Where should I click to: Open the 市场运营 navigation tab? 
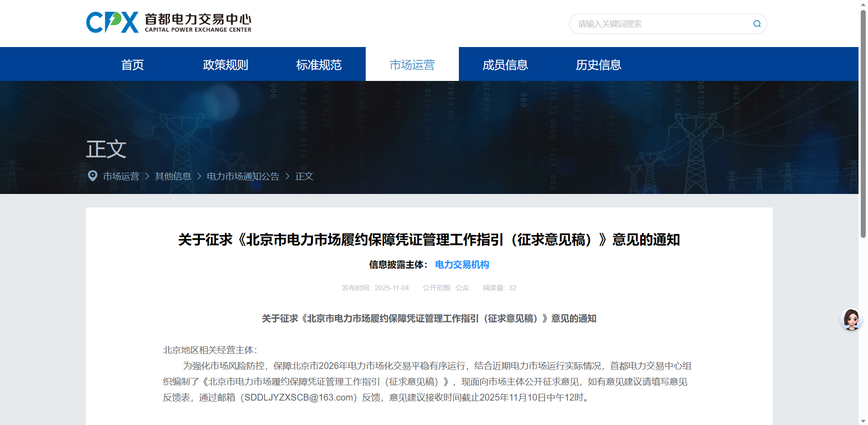click(x=412, y=65)
